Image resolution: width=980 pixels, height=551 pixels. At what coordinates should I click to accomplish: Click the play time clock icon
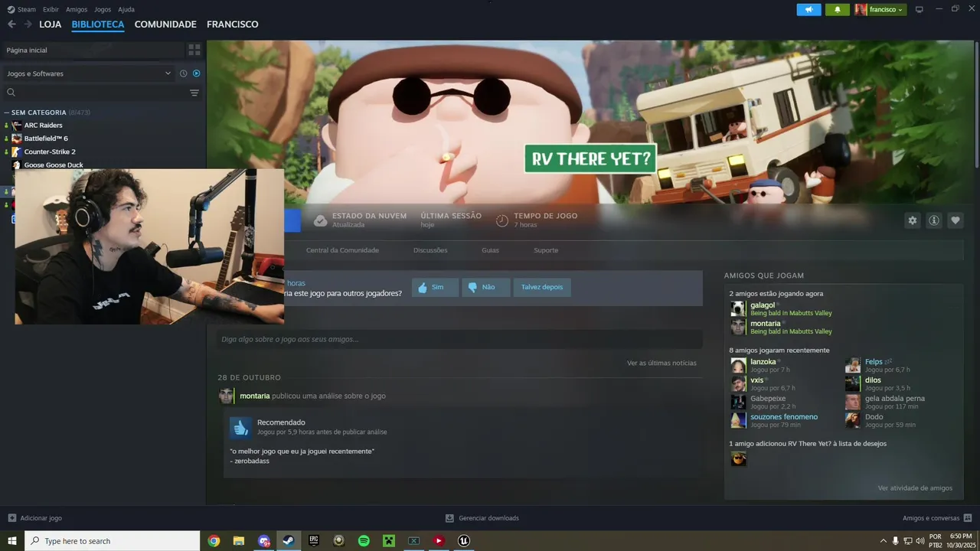[x=502, y=220]
